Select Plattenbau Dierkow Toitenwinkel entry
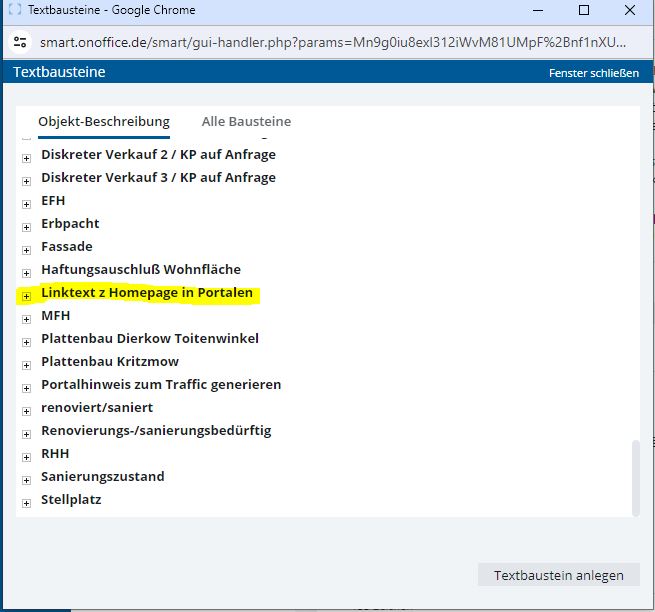The height and width of the screenshot is (612, 655). click(x=149, y=338)
